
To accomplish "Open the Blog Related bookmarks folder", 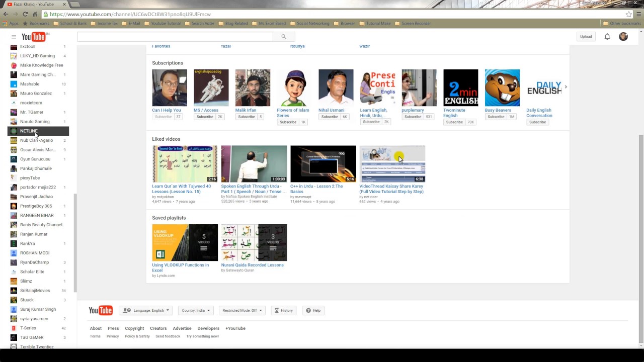I will click(x=233, y=24).
